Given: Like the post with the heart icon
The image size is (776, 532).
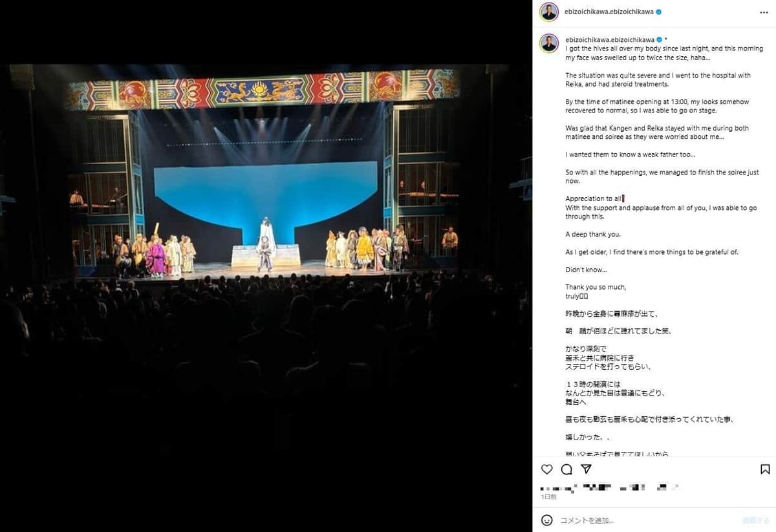Looking at the screenshot, I should [x=547, y=469].
